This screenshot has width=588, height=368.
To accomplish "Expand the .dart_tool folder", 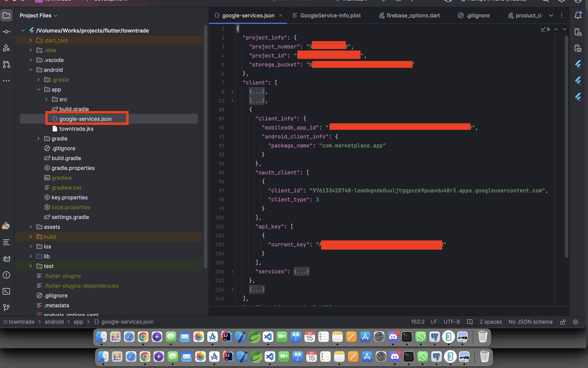I will (31, 40).
